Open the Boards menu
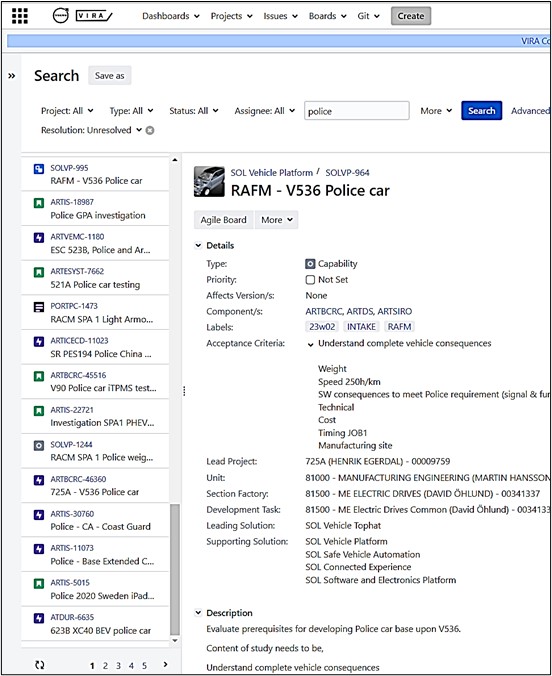 pyautogui.click(x=327, y=16)
